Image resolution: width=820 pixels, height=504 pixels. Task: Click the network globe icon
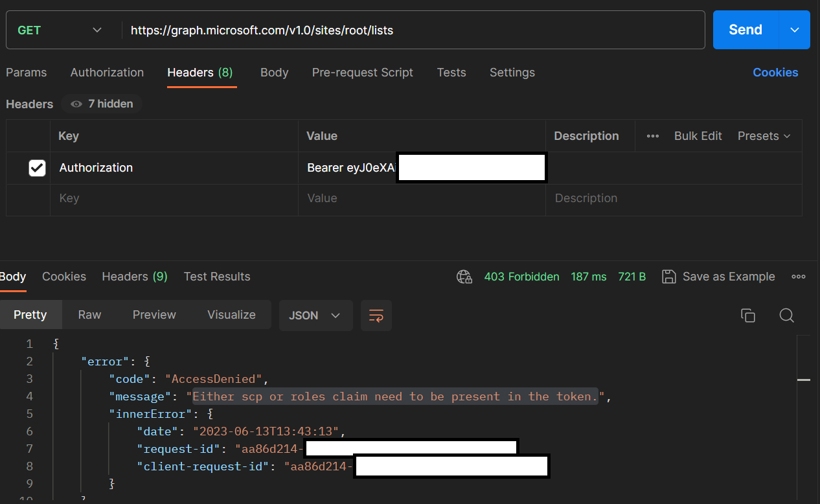tap(464, 277)
